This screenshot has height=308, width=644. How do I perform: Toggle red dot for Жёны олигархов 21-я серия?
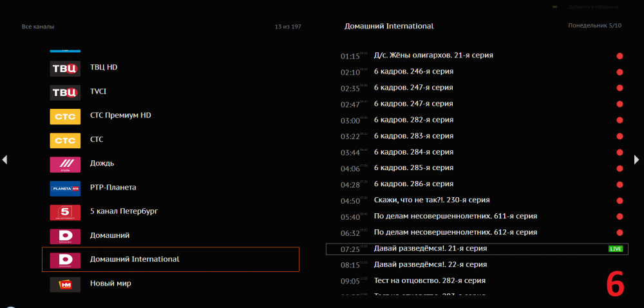click(x=620, y=55)
